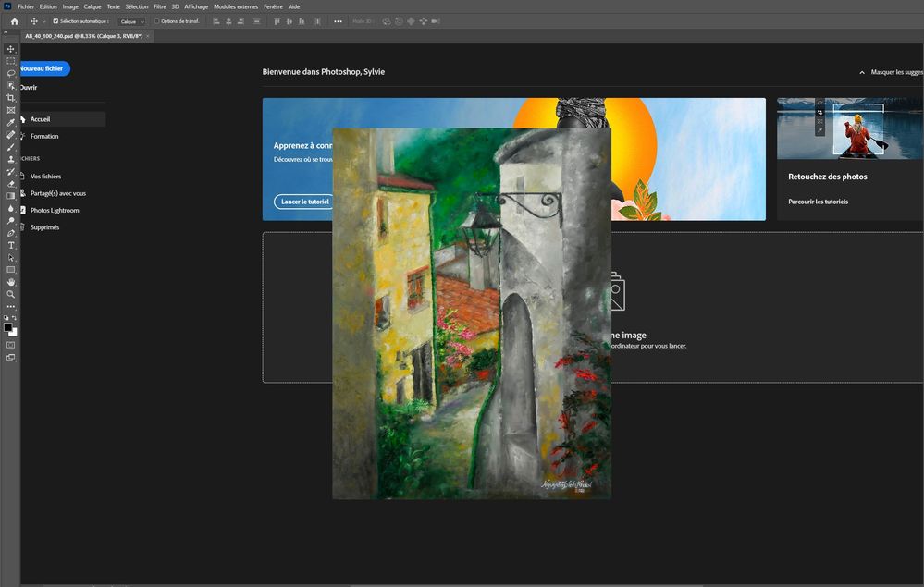Open the Fenêtre menu
The height and width of the screenshot is (587, 924).
click(273, 6)
